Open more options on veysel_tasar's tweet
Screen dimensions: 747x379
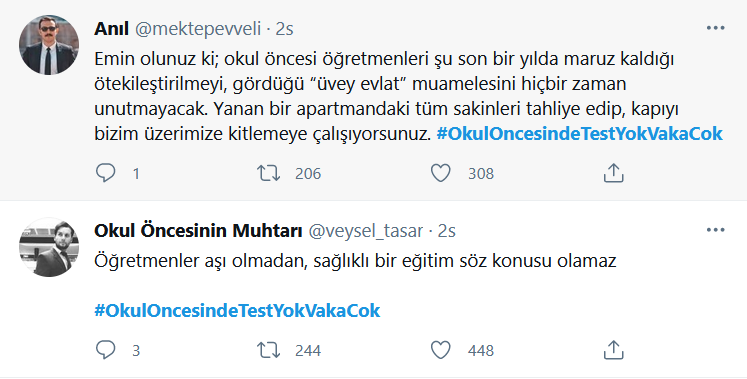pos(716,230)
